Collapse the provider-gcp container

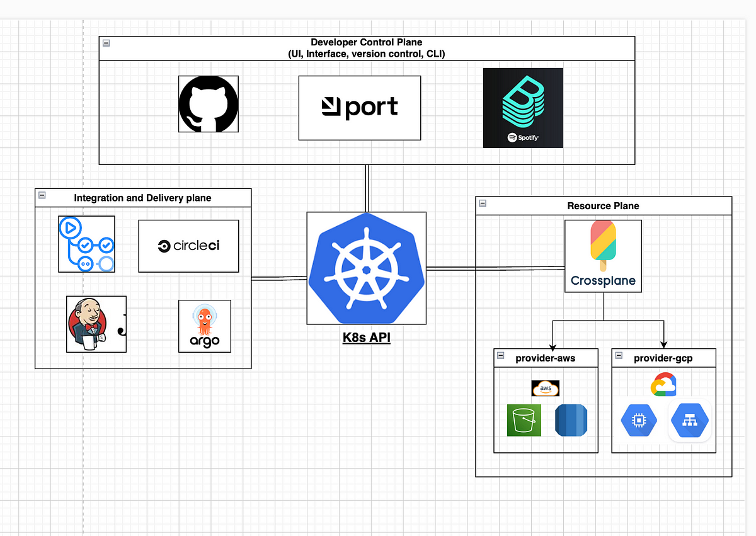(x=619, y=355)
